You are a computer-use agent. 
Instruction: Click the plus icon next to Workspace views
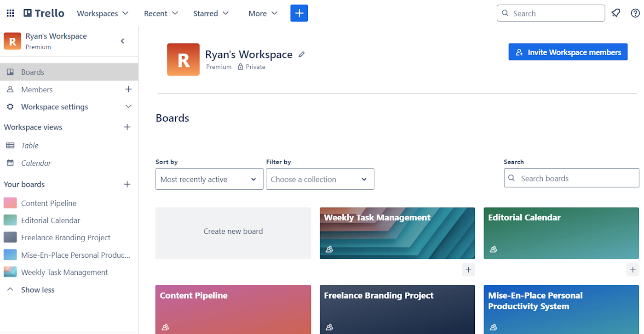click(127, 127)
